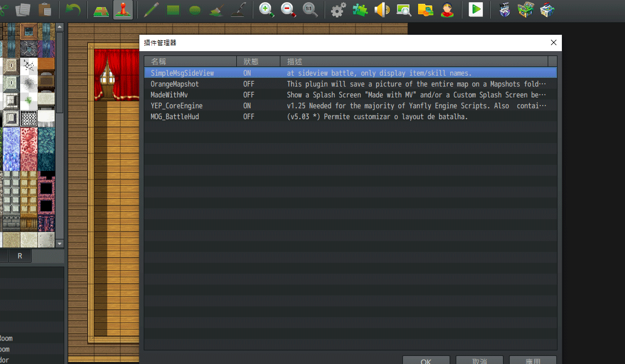Select the OrangeMapshot plugin row

pos(351,84)
